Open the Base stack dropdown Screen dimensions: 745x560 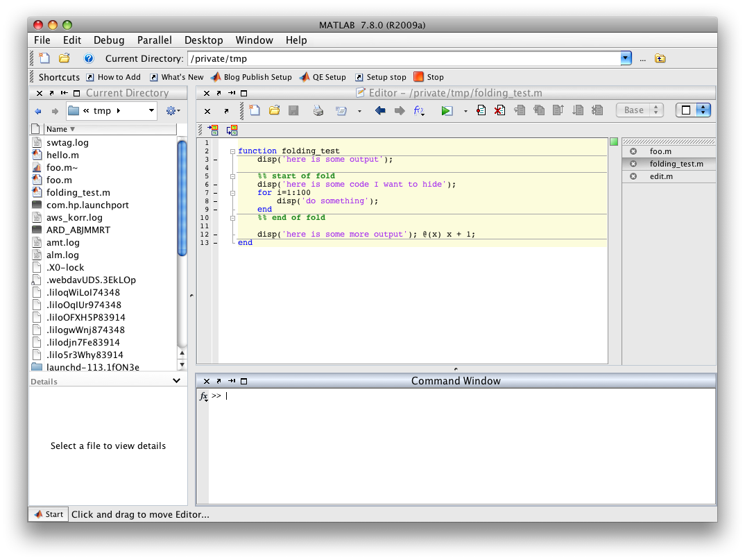click(640, 110)
